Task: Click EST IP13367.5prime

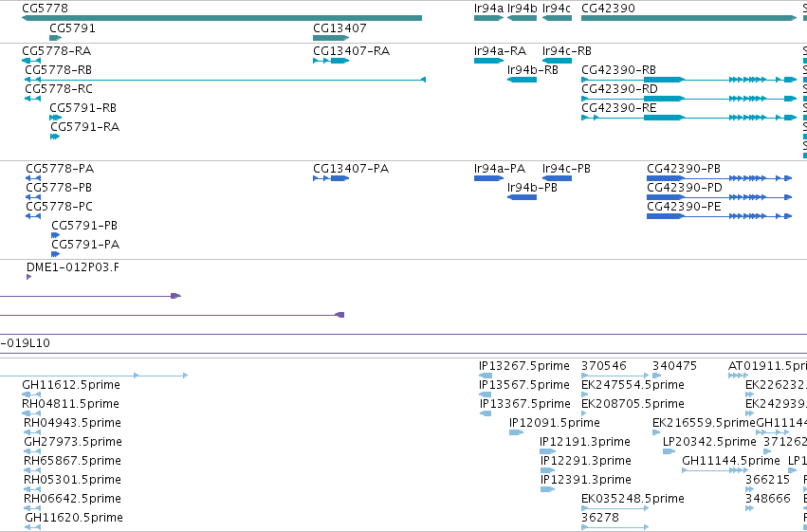Action: (525, 404)
